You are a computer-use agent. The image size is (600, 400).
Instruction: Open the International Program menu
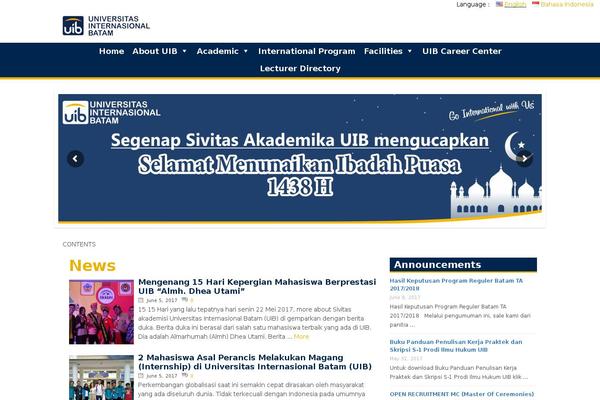307,51
